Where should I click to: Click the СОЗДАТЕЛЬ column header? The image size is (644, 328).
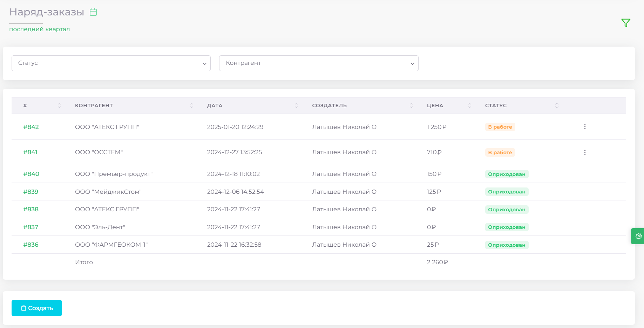coord(329,105)
